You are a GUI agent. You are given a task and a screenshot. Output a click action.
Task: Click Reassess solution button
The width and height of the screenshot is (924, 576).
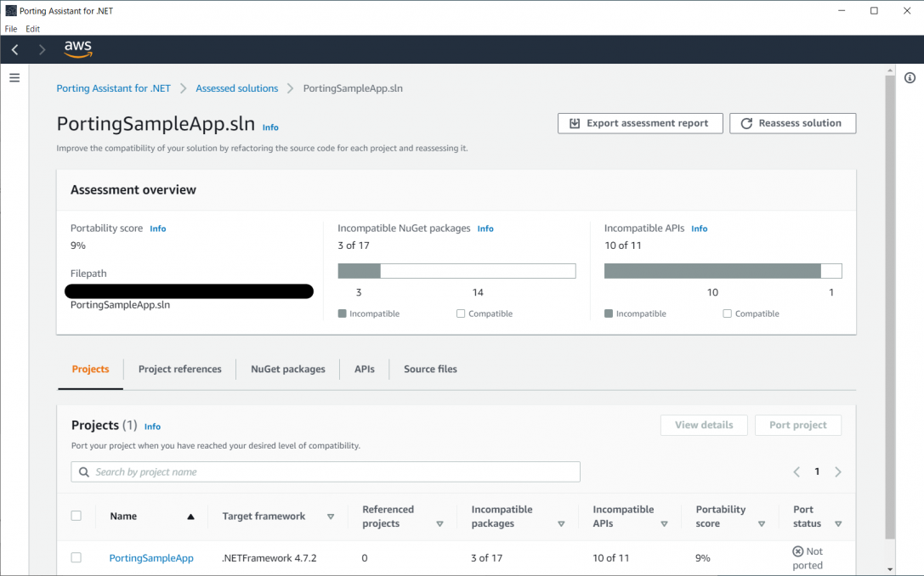point(792,123)
